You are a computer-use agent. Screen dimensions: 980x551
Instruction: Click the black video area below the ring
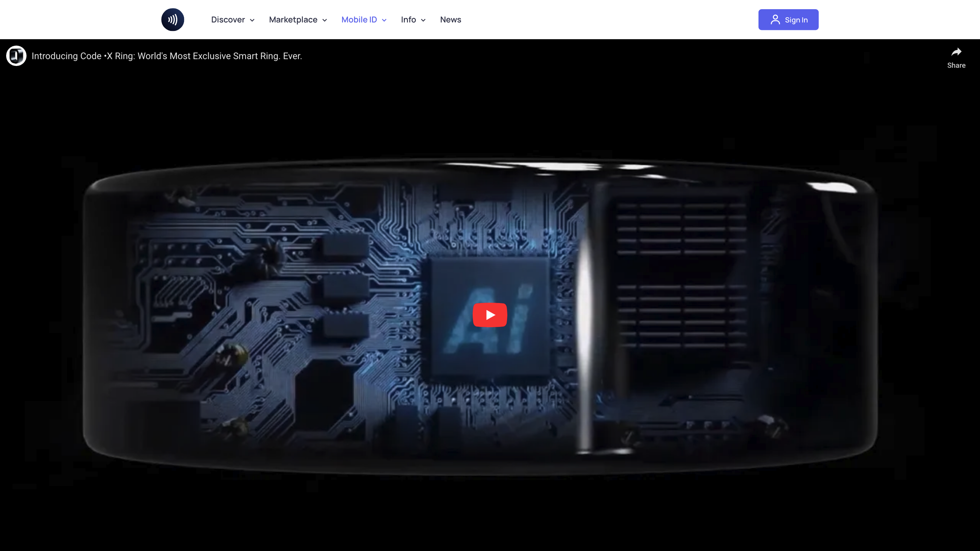coord(490,513)
